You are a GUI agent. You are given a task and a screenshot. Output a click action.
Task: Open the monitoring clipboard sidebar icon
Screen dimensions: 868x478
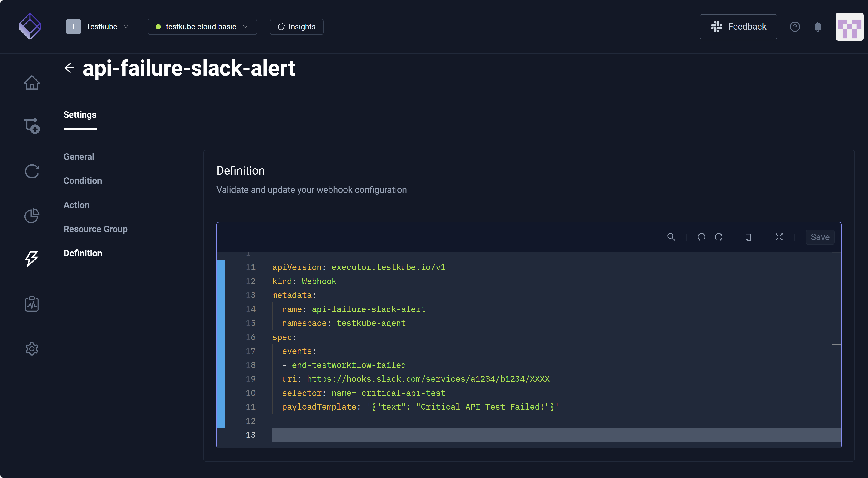tap(32, 303)
